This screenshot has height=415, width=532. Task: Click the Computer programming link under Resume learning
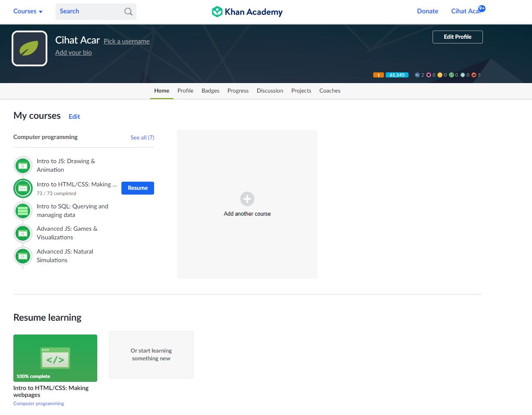39,404
